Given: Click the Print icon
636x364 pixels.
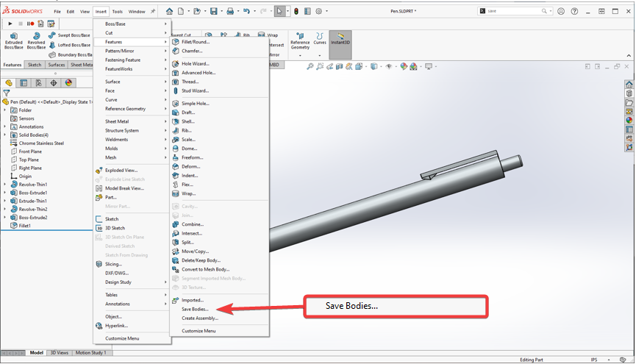Looking at the screenshot, I should [x=230, y=11].
